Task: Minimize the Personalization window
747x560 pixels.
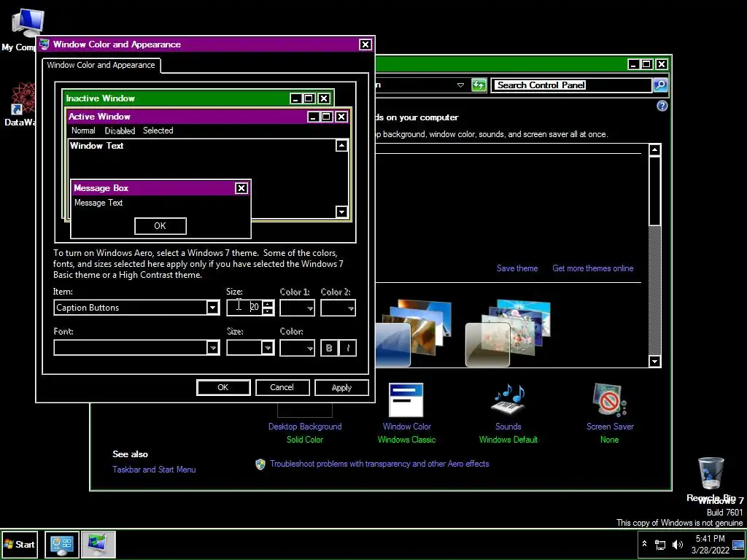Action: click(x=633, y=64)
